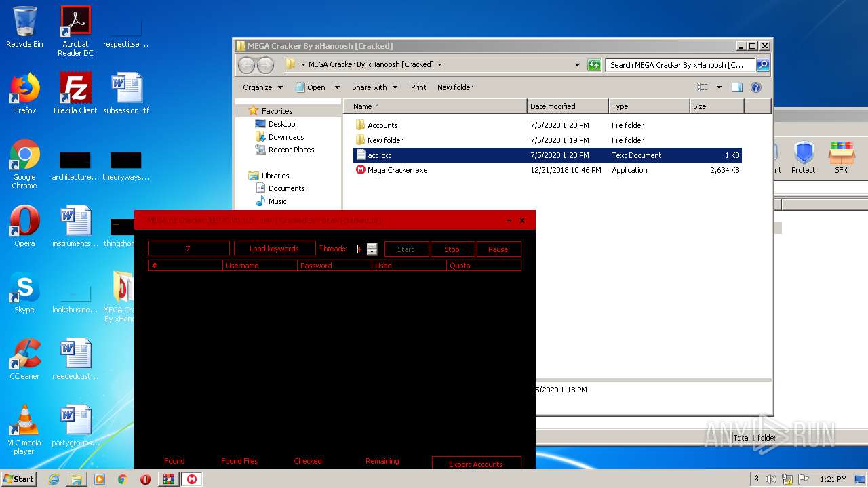This screenshot has width=868, height=488.
Task: Open Google Chrome desktop shortcut
Action: [24, 165]
